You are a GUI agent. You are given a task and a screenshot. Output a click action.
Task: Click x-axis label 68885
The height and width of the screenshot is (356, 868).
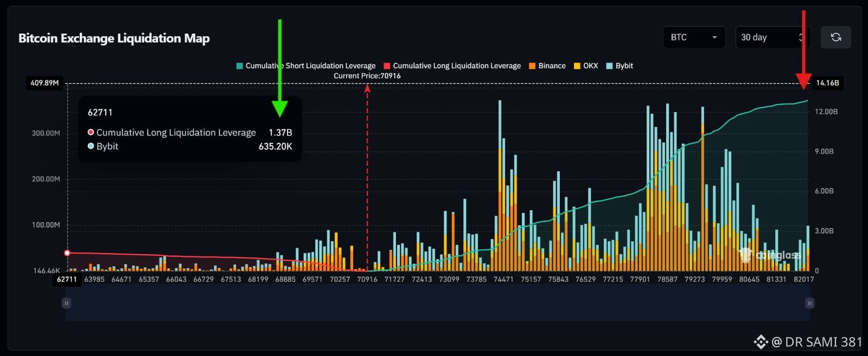285,279
